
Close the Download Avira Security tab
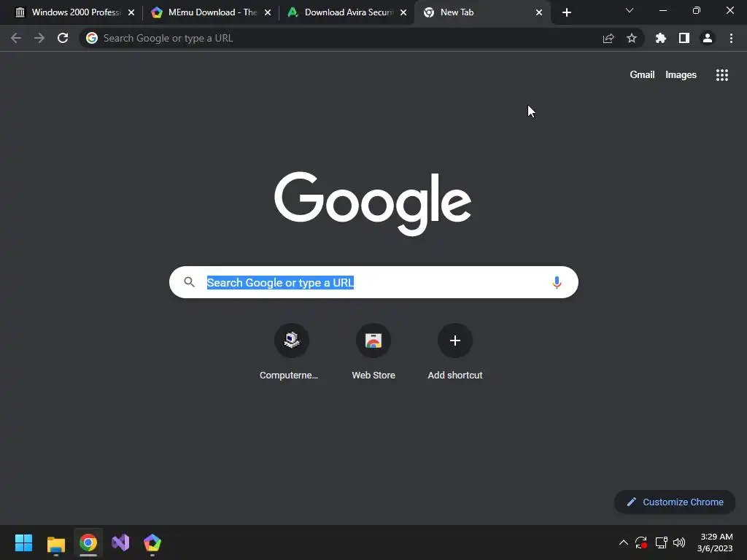(x=403, y=12)
